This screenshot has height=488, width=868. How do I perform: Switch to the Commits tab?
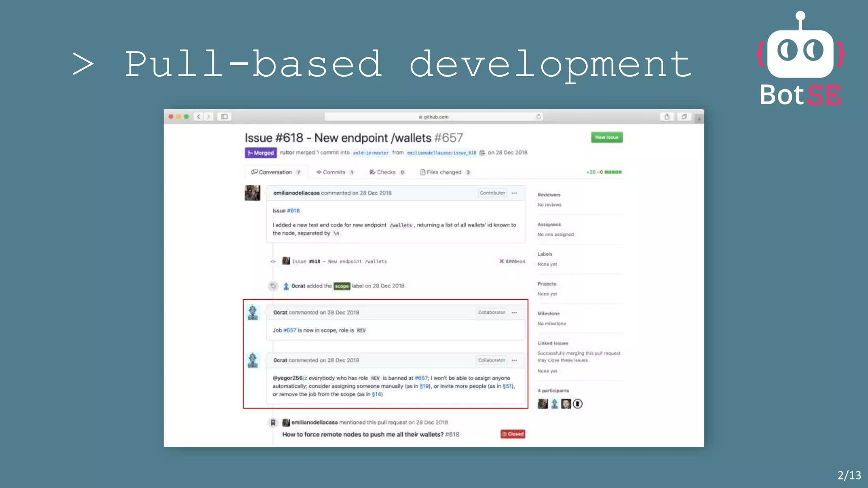tap(335, 172)
